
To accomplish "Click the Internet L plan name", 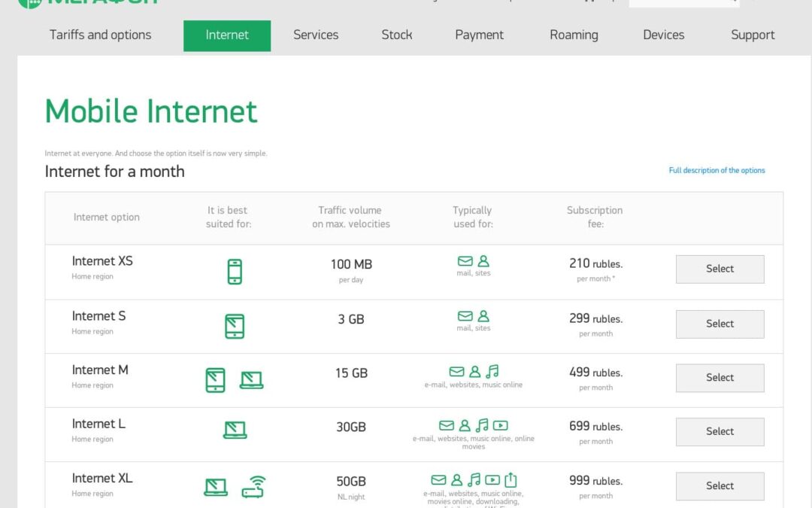I will point(98,424).
